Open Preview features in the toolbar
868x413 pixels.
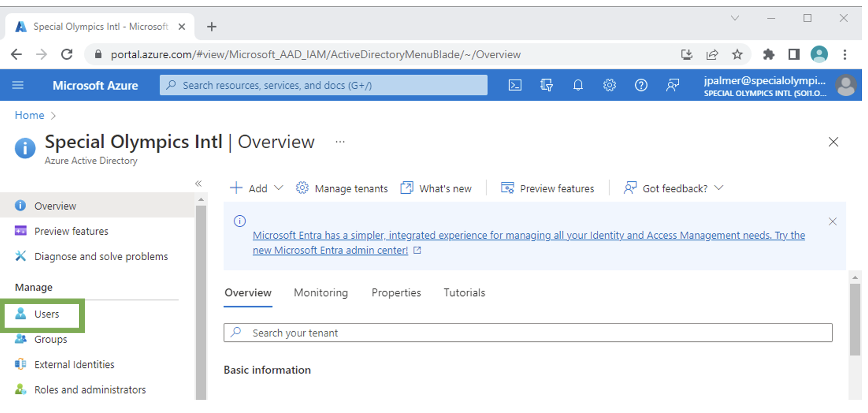547,188
